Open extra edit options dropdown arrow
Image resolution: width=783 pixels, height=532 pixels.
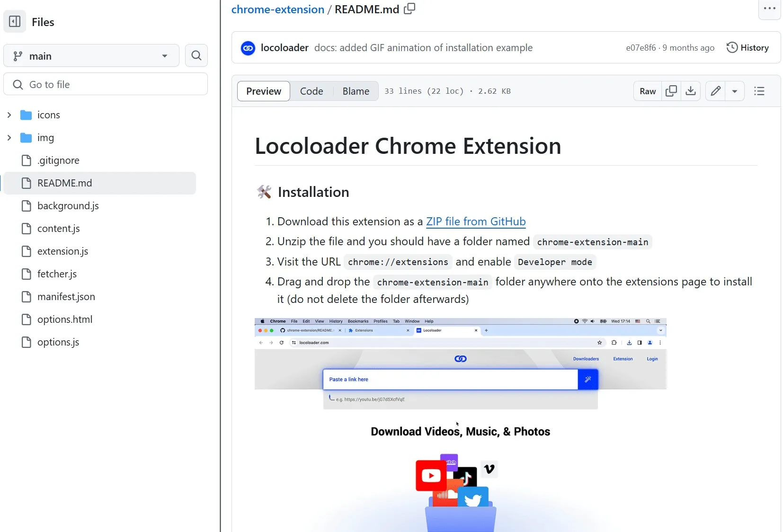[x=734, y=91]
